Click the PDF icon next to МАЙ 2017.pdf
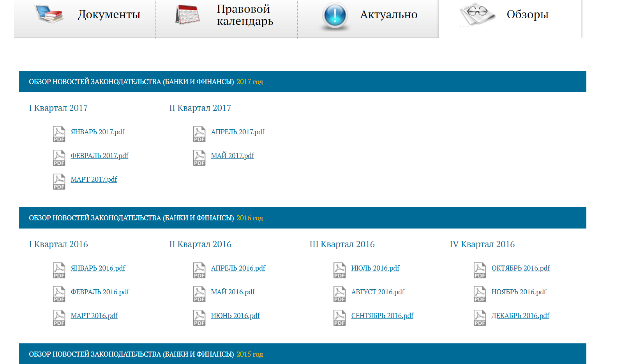Screen dimensions: 630x364 (x=199, y=158)
